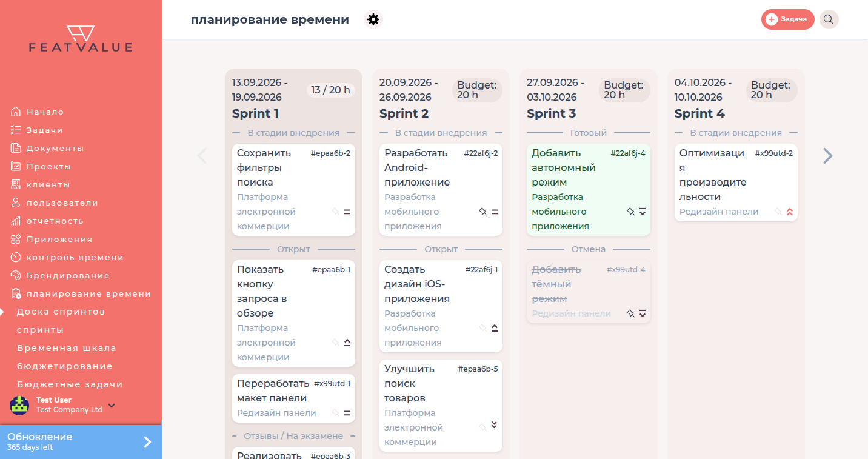
Task: Click task ID #x99utd-4
Action: 626,270
